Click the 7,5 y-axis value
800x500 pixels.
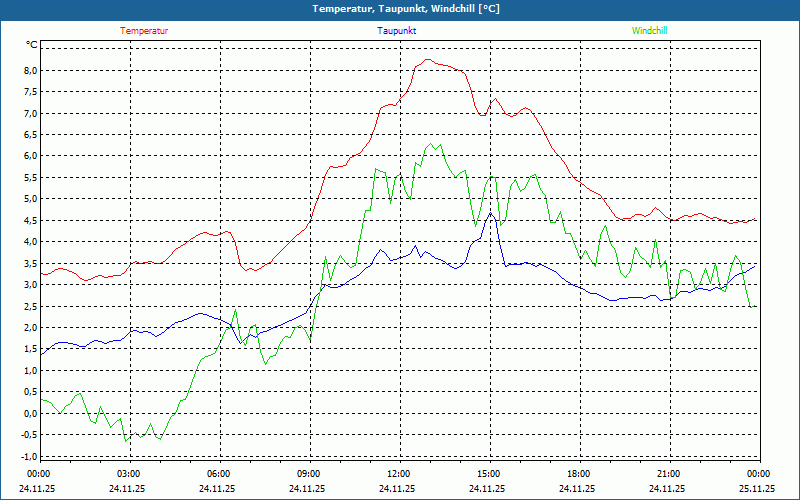31,92
